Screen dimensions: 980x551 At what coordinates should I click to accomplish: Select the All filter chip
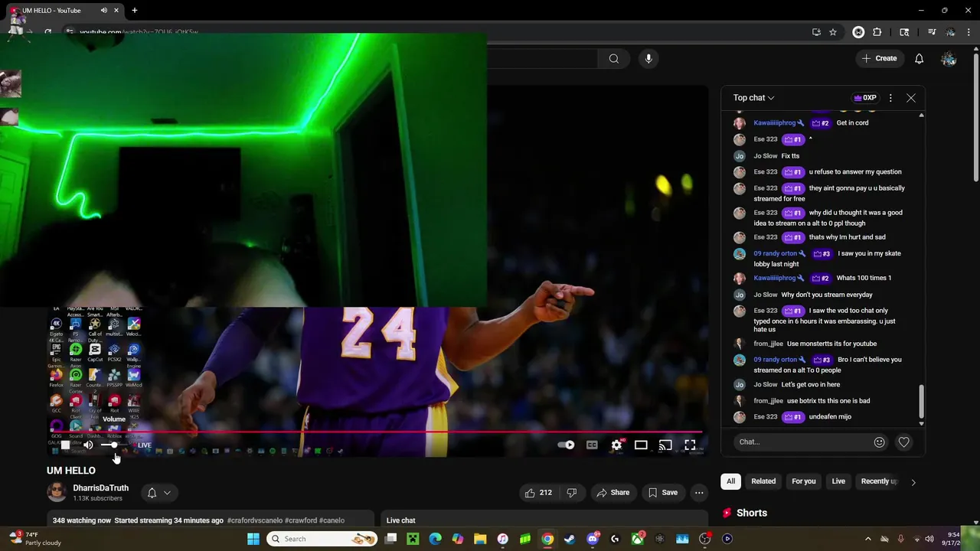(730, 481)
